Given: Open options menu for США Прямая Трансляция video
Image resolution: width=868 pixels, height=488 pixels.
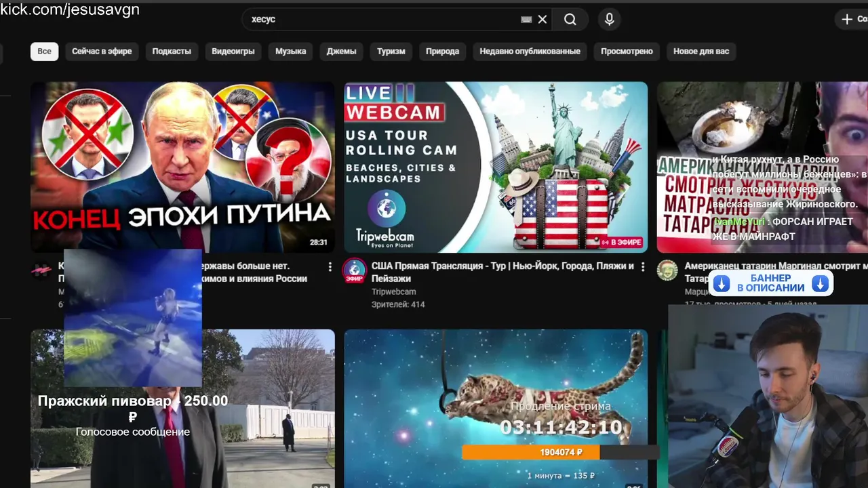Looking at the screenshot, I should tap(643, 267).
